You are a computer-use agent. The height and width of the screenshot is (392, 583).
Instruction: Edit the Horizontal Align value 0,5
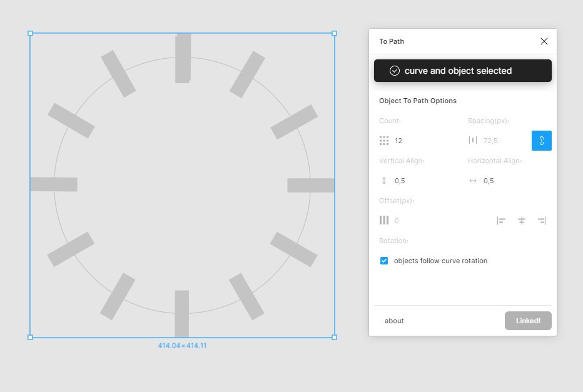489,181
